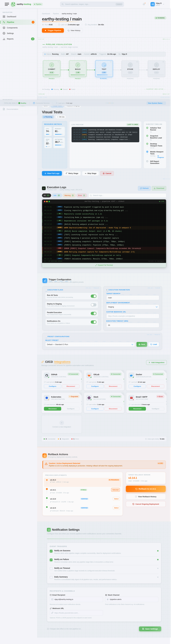Screen dimensions: 171x644
Task: Click the Search logs field
Action: (127, 195)
